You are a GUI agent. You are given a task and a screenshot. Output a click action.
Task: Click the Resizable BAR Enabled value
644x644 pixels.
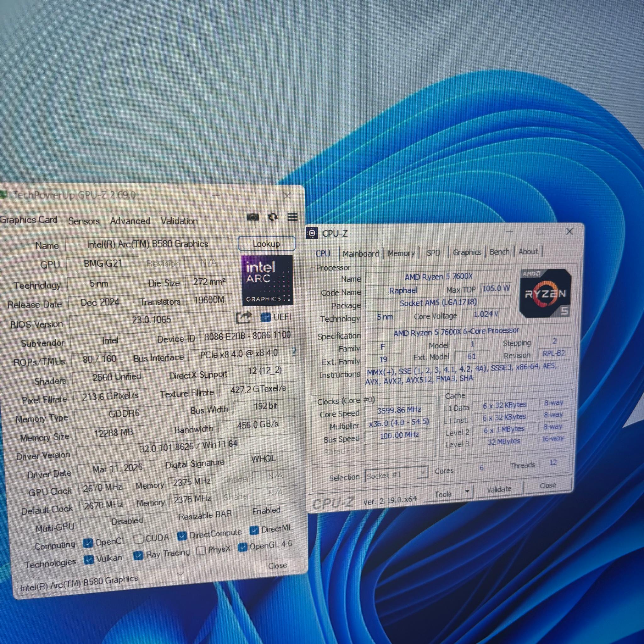click(266, 510)
